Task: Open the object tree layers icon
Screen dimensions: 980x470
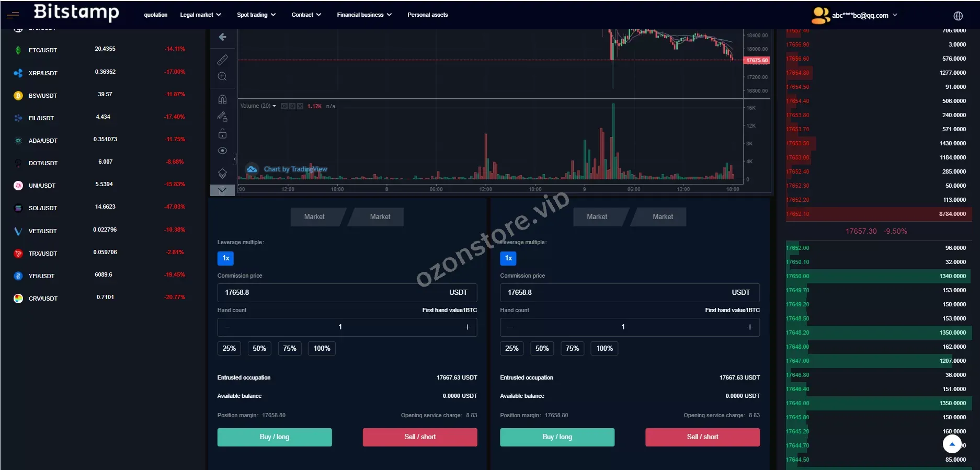Action: click(x=222, y=173)
